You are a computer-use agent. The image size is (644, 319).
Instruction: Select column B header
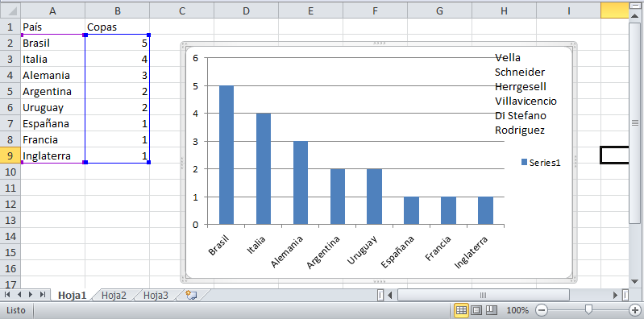pos(117,11)
